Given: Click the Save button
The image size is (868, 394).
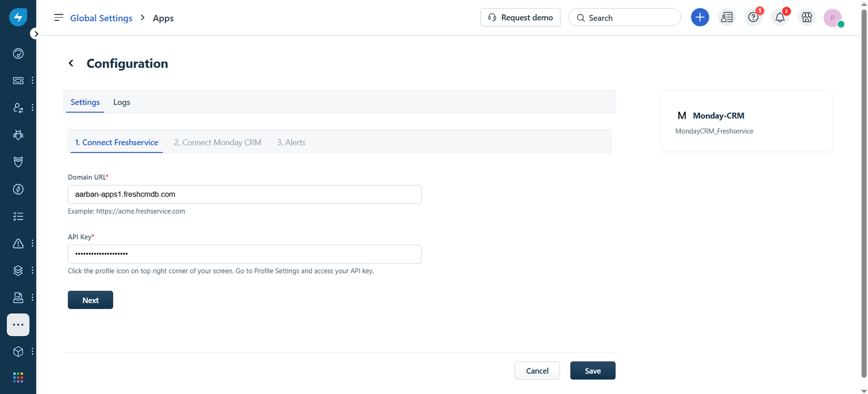Looking at the screenshot, I should pyautogui.click(x=593, y=370).
